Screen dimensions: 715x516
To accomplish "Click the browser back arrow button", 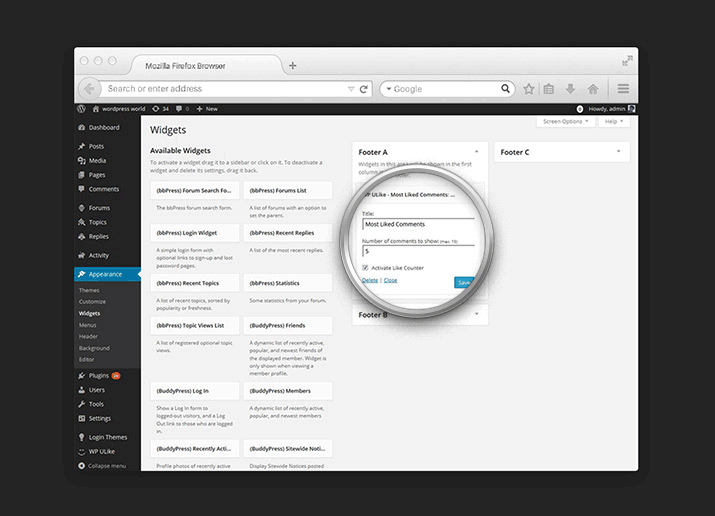I will (x=90, y=88).
